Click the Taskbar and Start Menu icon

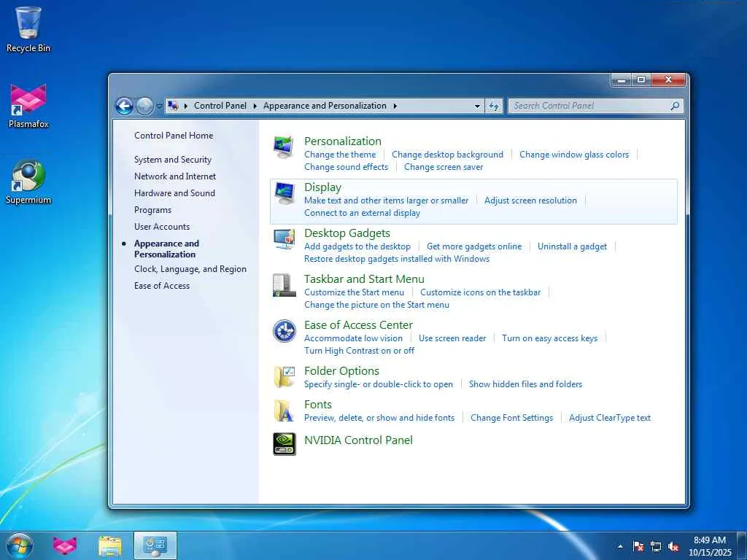[284, 284]
